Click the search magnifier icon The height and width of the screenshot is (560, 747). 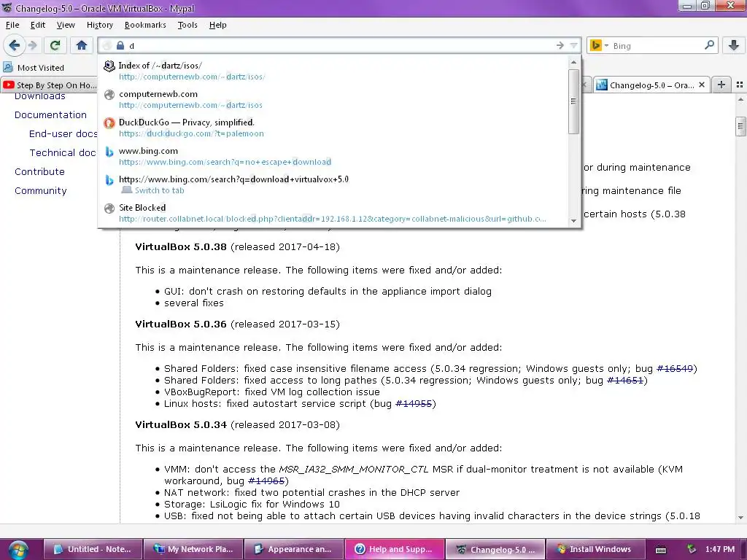[x=709, y=45]
